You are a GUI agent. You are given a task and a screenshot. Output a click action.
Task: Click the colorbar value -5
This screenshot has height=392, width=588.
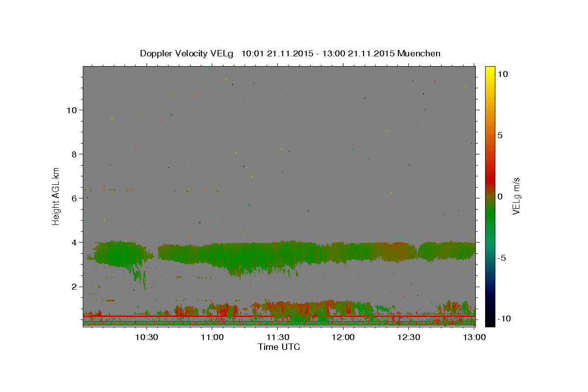[x=502, y=258]
